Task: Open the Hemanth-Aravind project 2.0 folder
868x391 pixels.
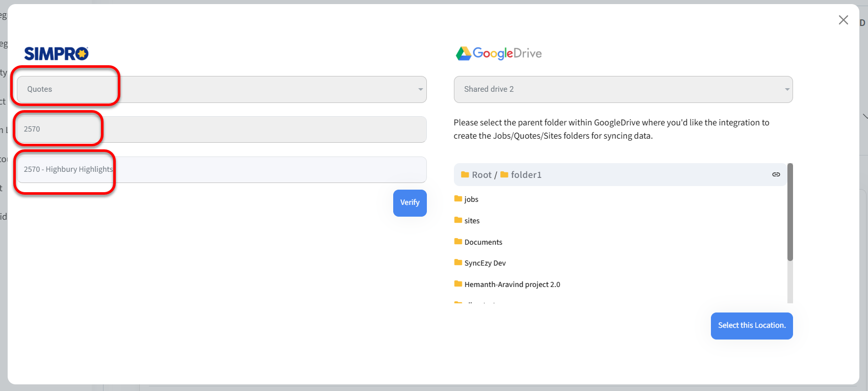Action: 512,284
